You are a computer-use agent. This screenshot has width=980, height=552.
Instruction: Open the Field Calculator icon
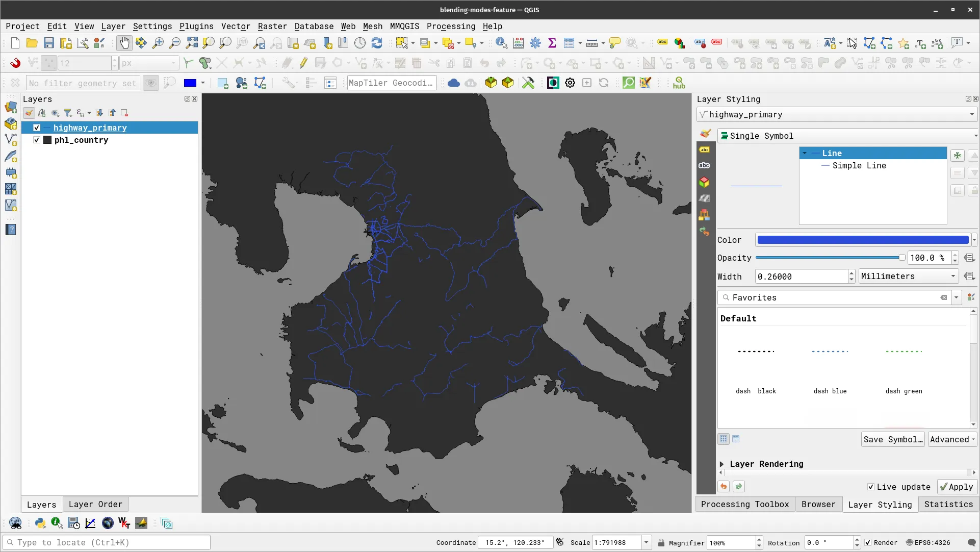(519, 43)
